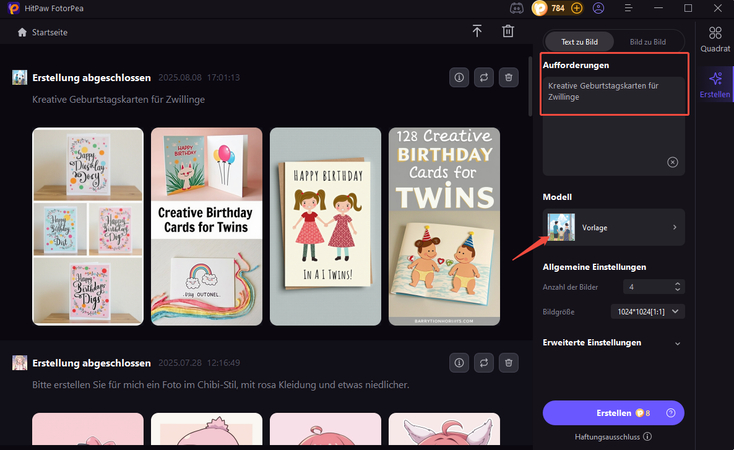Open the Creative Birthday Cards for Twins image
734x450 pixels.
pos(206,226)
